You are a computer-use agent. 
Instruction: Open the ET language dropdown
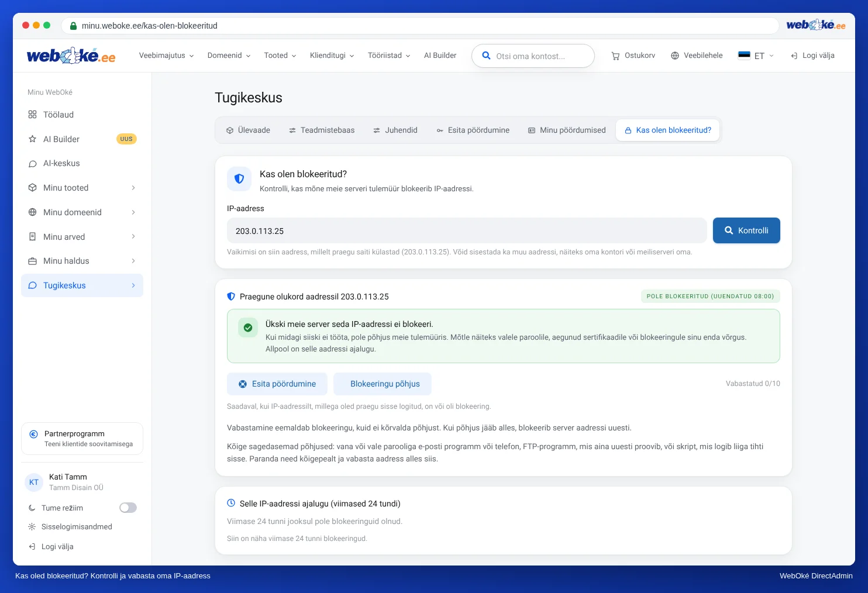[x=756, y=56]
